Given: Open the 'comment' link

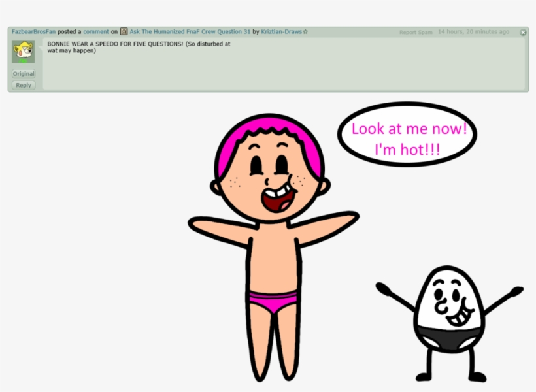Looking at the screenshot, I should click(x=96, y=32).
